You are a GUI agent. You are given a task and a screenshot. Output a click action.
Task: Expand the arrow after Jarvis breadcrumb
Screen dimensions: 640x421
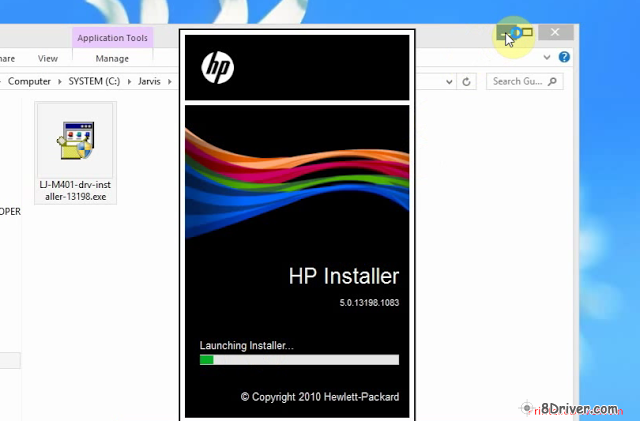[x=169, y=82]
